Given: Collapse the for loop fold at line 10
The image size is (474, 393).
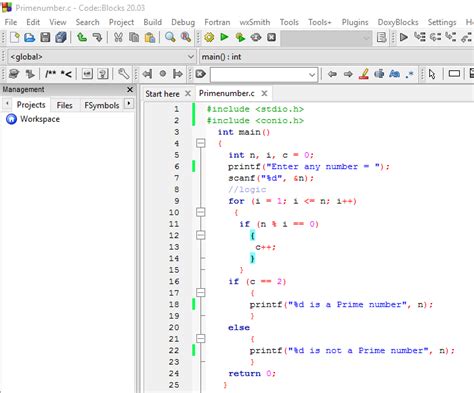Looking at the screenshot, I should (201, 212).
